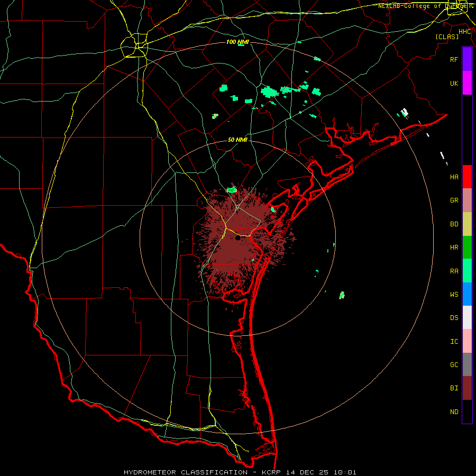The height and width of the screenshot is (476, 476).
Task: Click the light green RA swatch
Action: point(467,271)
